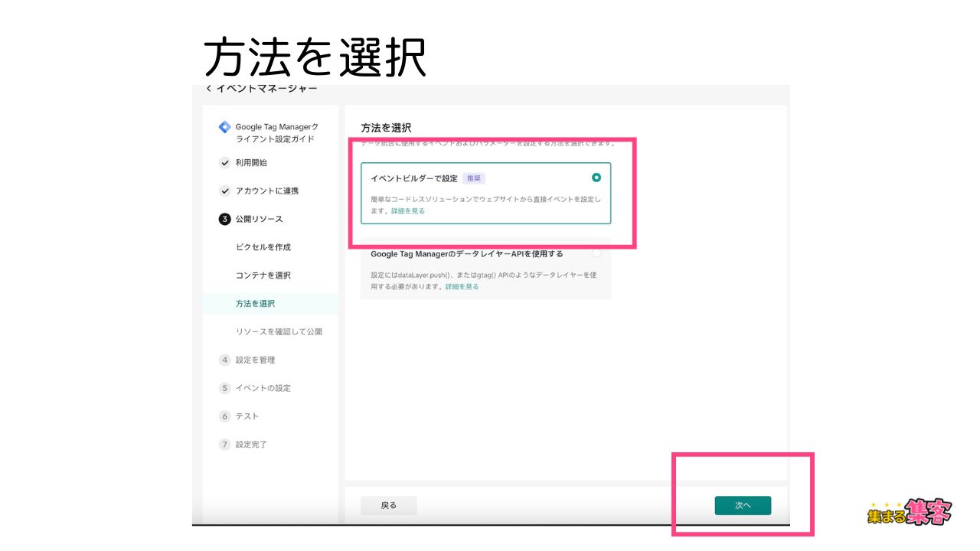
Task: Open the アカウントに連携 step label
Action: point(267,191)
